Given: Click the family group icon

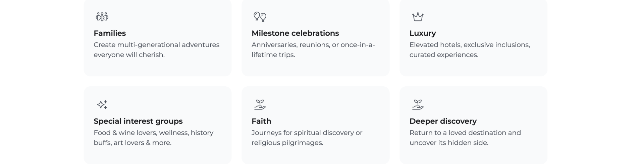Looking at the screenshot, I should 102,17.
